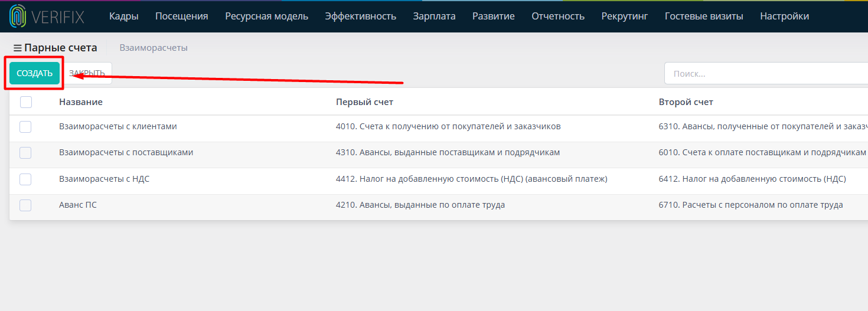
Task: Click the Создать button
Action: (35, 73)
